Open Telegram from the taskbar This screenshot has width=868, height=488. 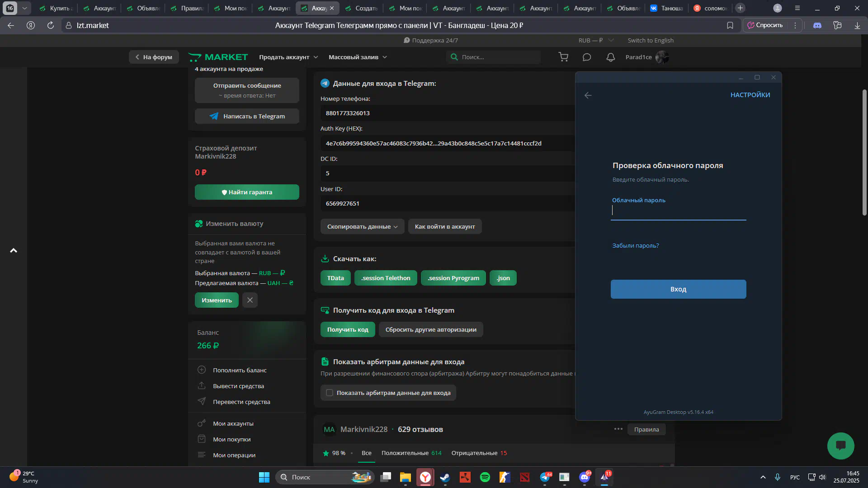point(545,477)
